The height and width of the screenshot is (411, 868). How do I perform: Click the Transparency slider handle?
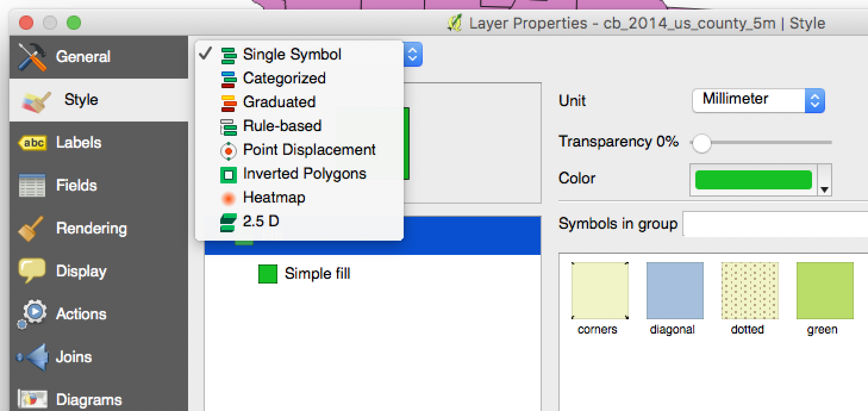702,142
